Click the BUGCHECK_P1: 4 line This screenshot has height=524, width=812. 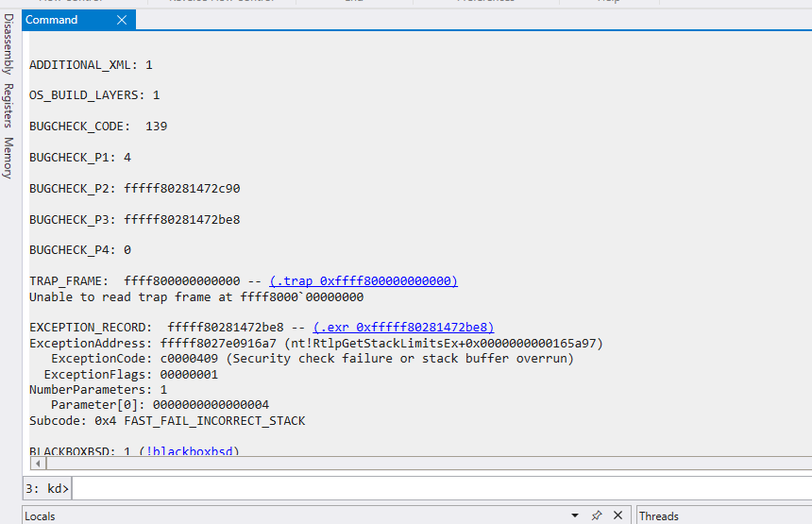[80, 158]
